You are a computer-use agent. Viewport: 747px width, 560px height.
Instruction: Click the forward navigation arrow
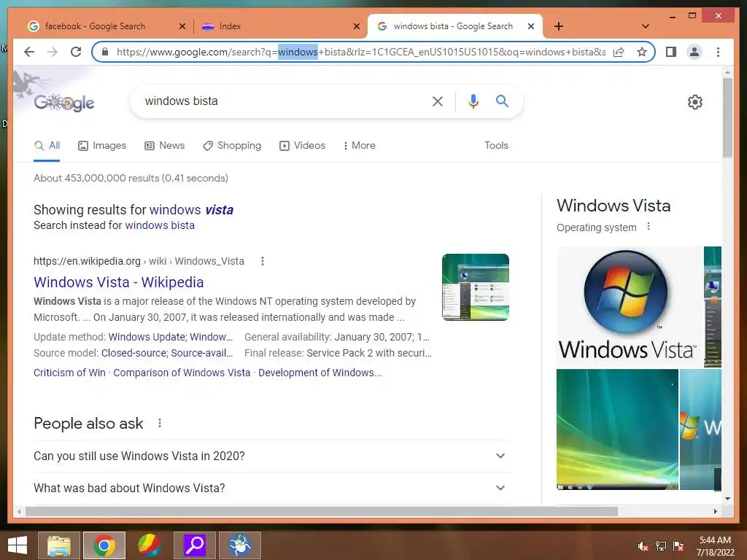53,52
